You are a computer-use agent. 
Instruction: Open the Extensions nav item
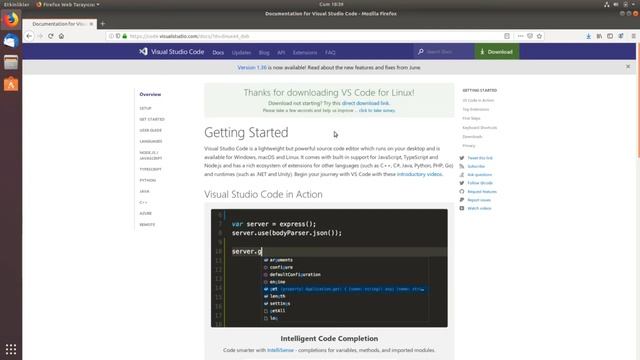(x=305, y=53)
